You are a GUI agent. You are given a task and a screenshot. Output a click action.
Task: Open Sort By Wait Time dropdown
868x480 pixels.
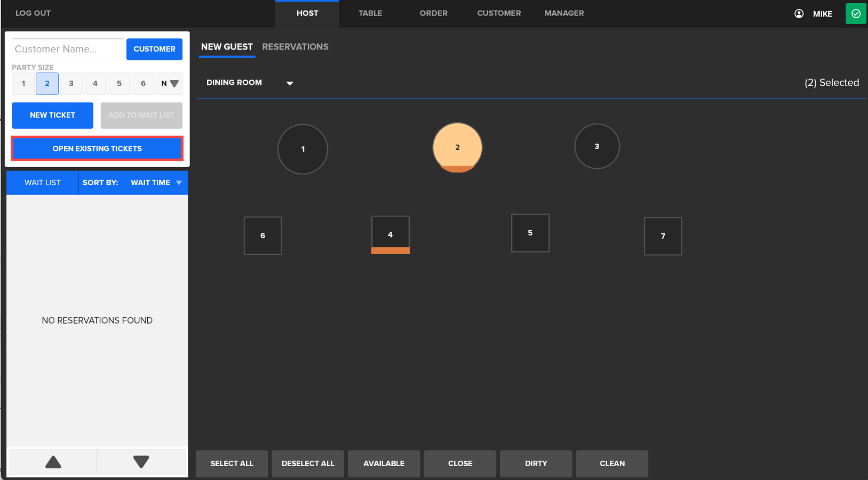coord(156,183)
